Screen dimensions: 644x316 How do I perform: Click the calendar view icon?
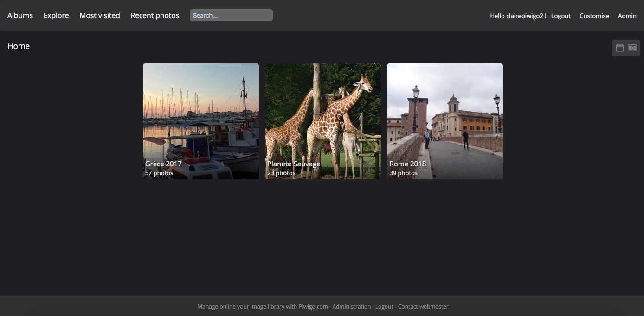[x=619, y=48]
